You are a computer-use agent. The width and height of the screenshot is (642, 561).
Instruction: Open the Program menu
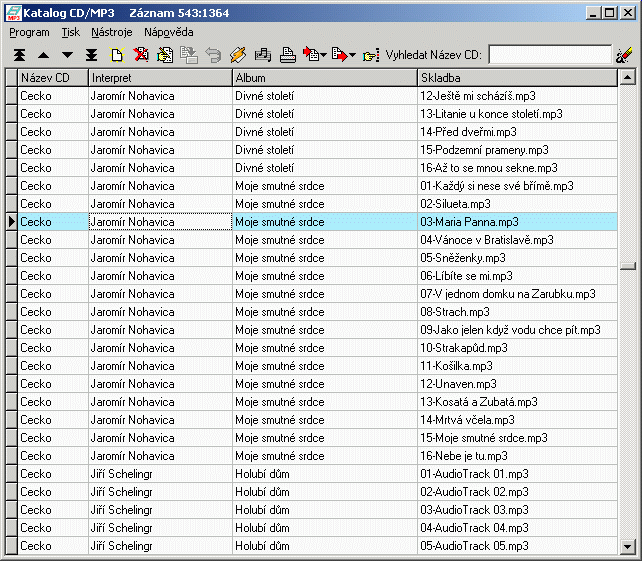(29, 32)
